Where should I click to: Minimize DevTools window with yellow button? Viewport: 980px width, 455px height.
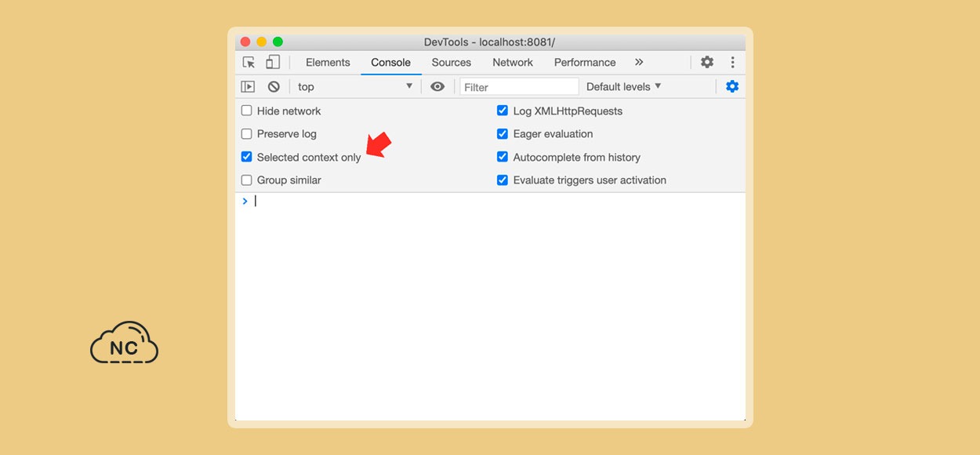click(261, 42)
